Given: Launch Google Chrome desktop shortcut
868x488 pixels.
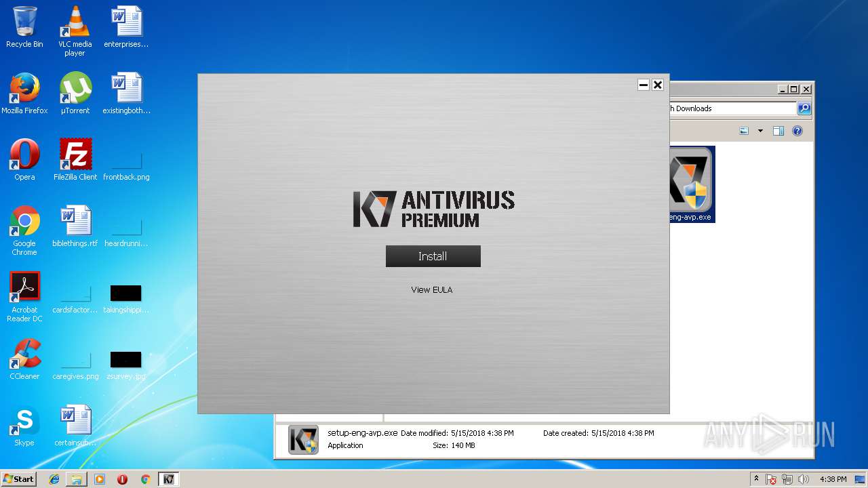Looking at the screenshot, I should pos(24,230).
